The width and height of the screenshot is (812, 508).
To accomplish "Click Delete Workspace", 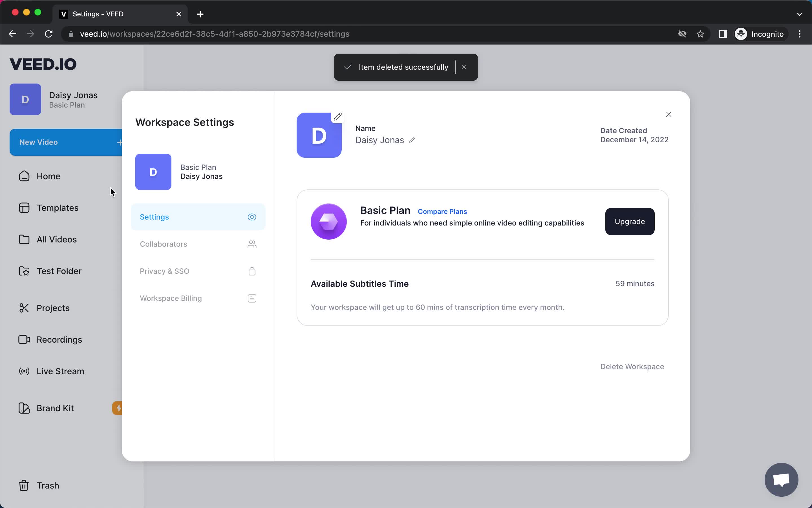I will click(632, 367).
